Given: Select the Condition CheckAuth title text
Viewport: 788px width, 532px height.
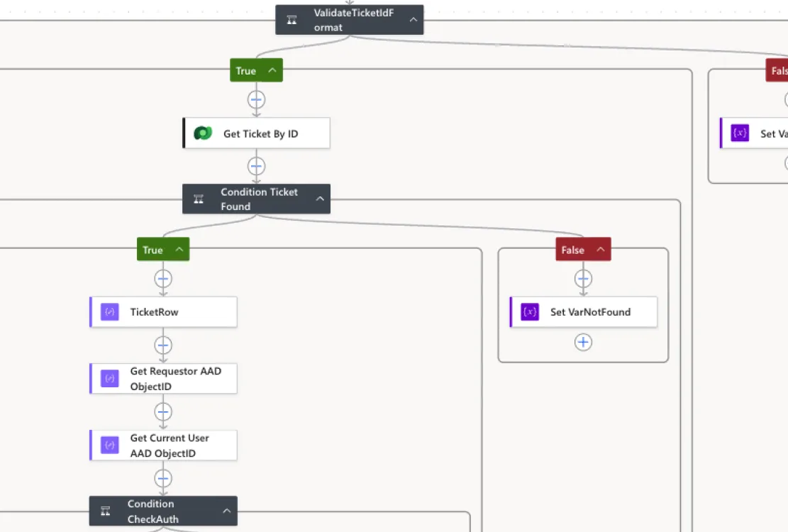Looking at the screenshot, I should point(152,511).
